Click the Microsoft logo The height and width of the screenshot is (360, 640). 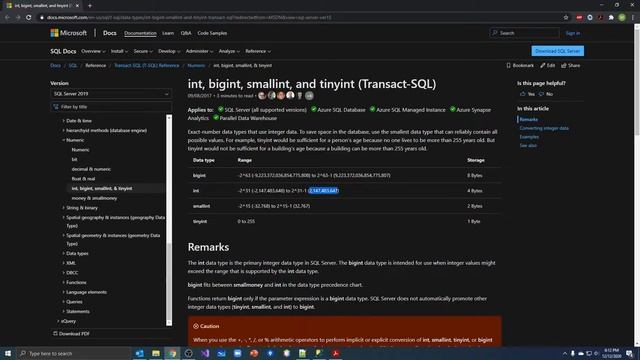68,33
